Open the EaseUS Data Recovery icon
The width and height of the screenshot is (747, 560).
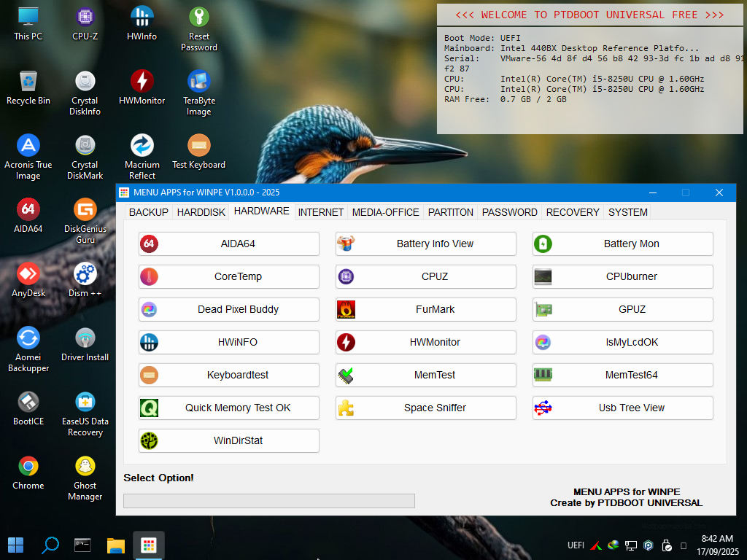coord(85,402)
